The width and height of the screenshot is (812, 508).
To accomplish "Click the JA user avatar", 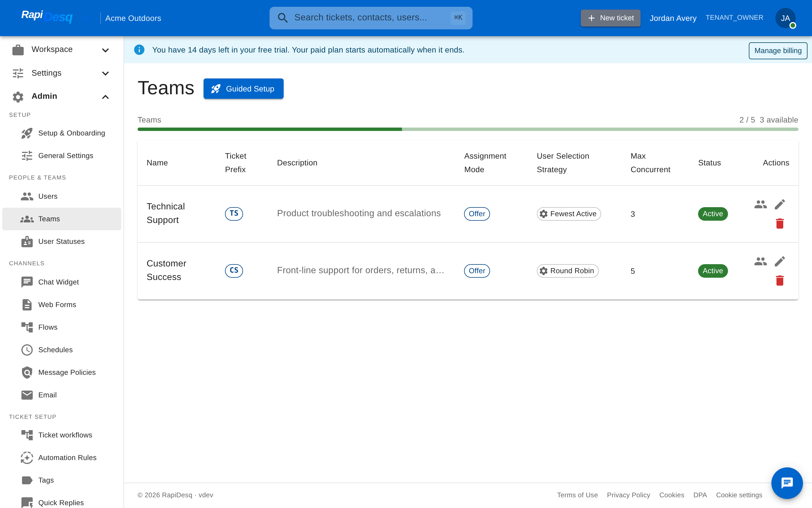I will (x=785, y=18).
